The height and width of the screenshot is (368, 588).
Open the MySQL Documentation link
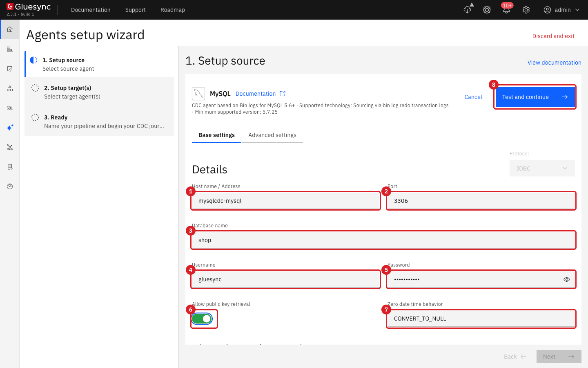pyautogui.click(x=256, y=94)
